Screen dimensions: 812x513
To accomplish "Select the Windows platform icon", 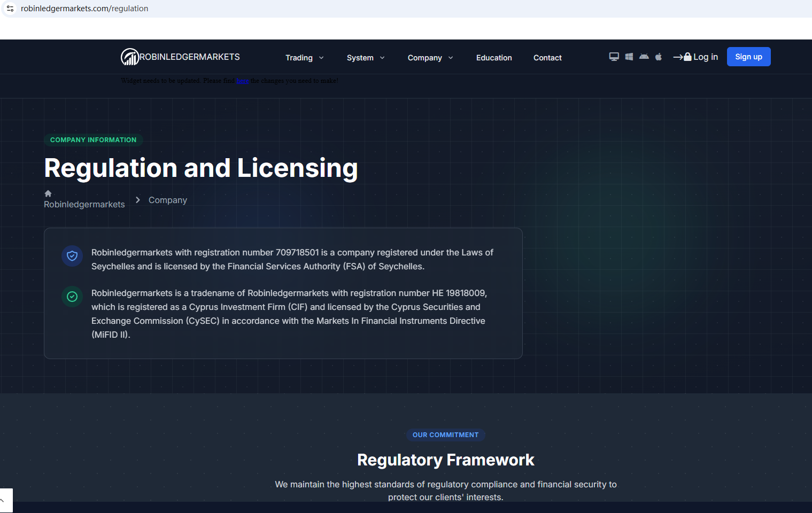I will [629, 57].
